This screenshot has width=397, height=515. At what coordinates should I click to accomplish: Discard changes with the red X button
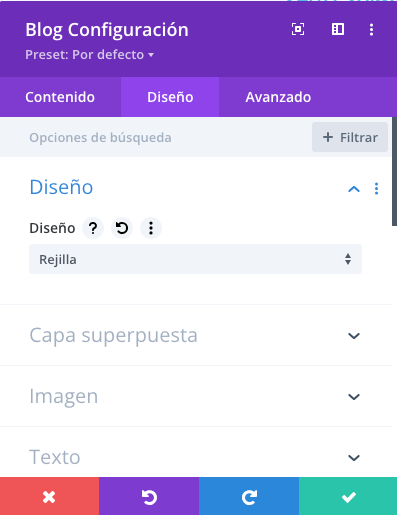click(49, 497)
